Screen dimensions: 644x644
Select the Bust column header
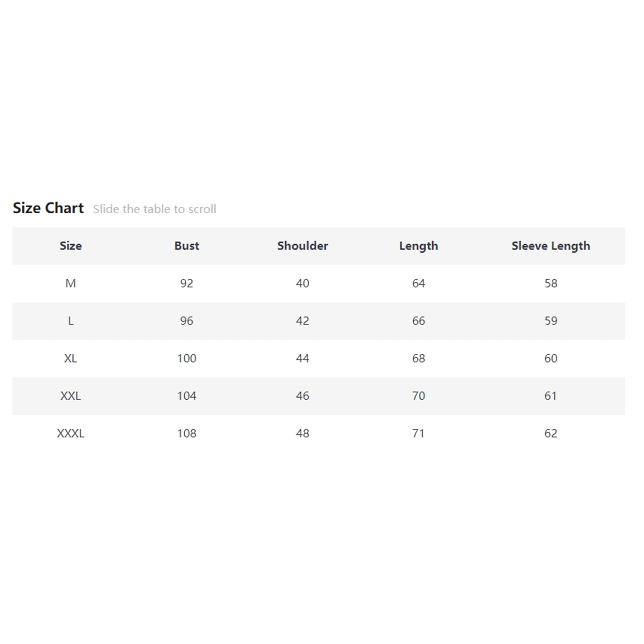tap(187, 246)
